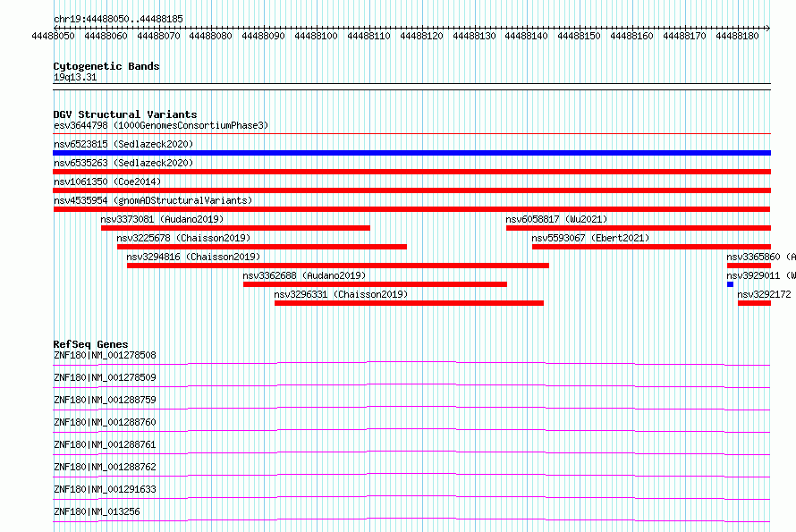Click the red nsv6535263 variant bar
The image size is (796, 532).
[x=411, y=172]
